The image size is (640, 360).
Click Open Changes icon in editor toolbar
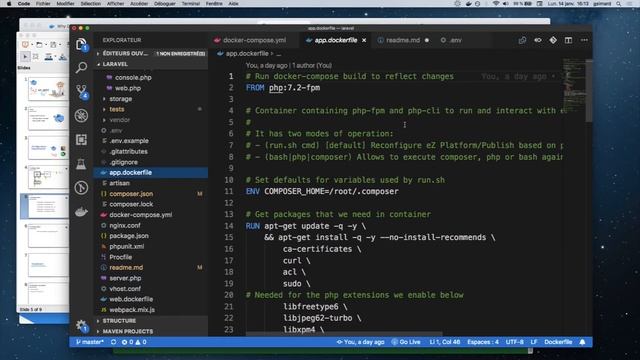pos(522,40)
